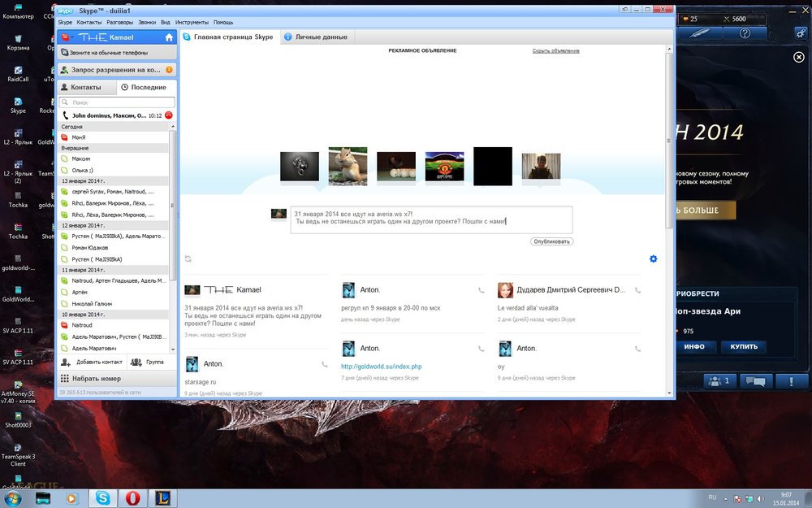Click the phone icon next to Дударев Дмитрий

coord(637,290)
